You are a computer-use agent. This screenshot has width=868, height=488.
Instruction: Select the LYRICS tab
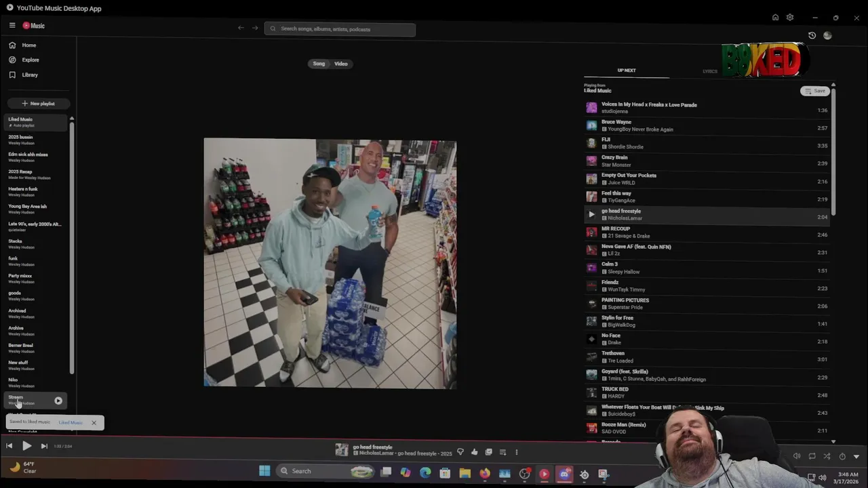point(710,71)
